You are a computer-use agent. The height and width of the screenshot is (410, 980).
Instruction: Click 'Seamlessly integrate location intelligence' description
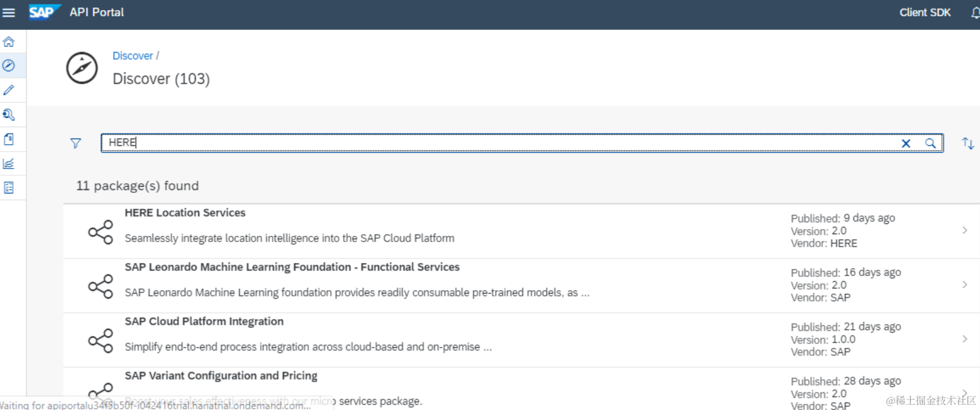[x=290, y=238]
